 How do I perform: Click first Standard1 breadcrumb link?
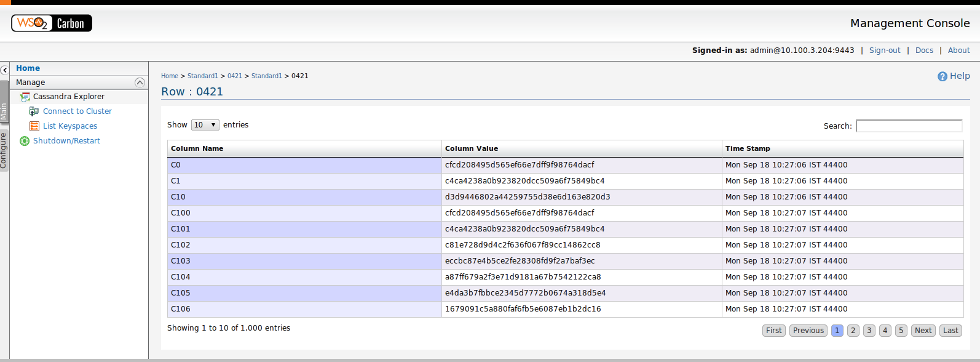(x=203, y=76)
